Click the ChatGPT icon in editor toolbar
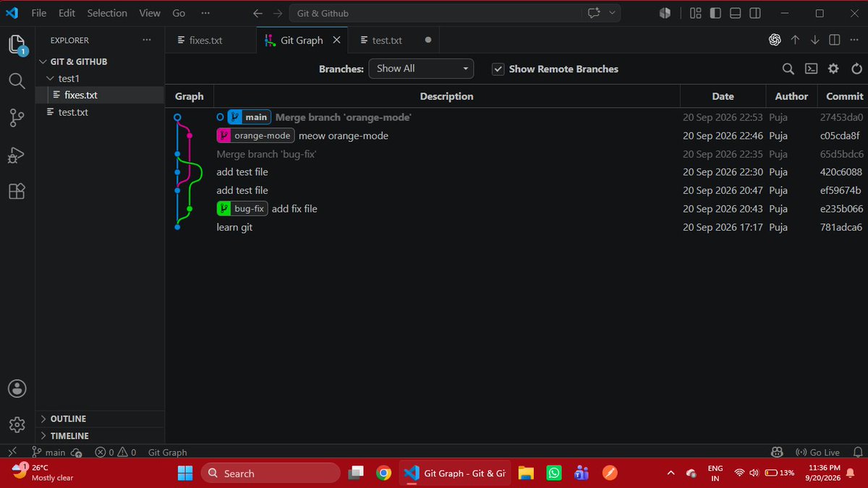The image size is (868, 488). 775,40
